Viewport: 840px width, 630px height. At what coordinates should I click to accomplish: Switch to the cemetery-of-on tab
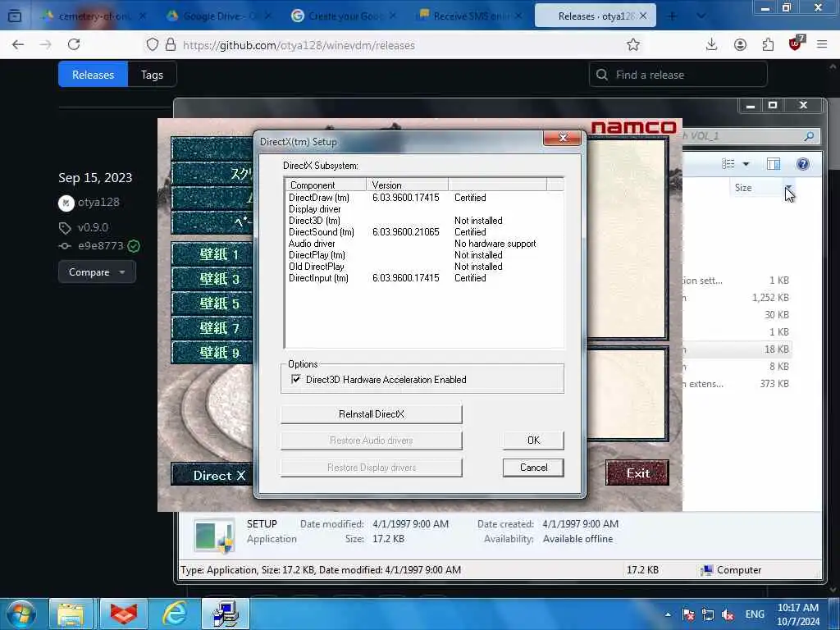(94, 16)
